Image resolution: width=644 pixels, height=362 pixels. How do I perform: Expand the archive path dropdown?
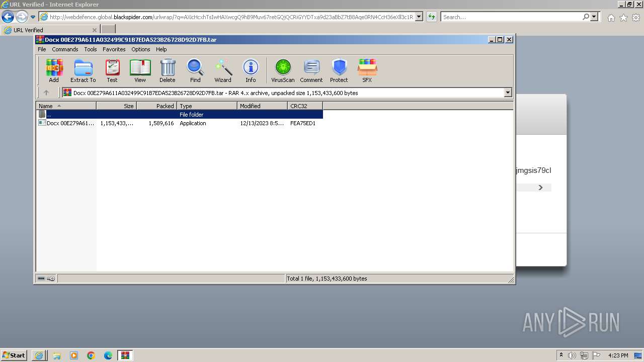(508, 93)
